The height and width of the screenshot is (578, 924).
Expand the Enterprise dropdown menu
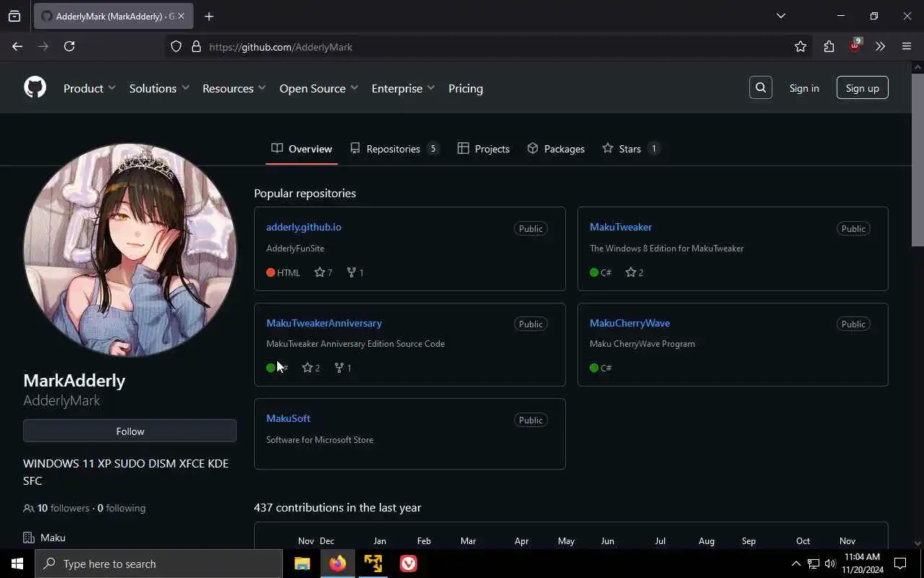click(x=403, y=88)
